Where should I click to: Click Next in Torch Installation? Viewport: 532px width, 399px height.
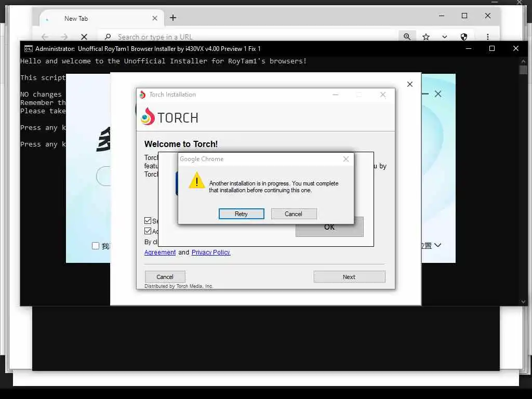click(x=349, y=277)
